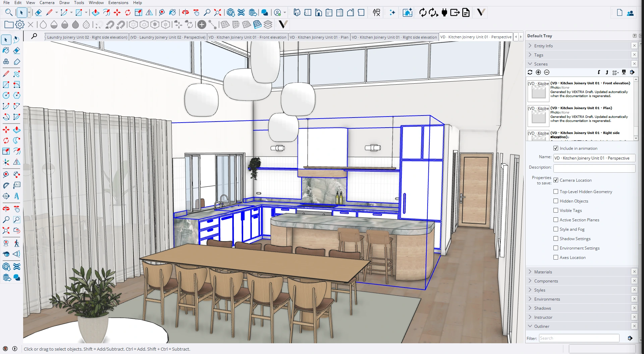Enable the Visible Tags checkbox
This screenshot has height=354, width=644.
(556, 210)
